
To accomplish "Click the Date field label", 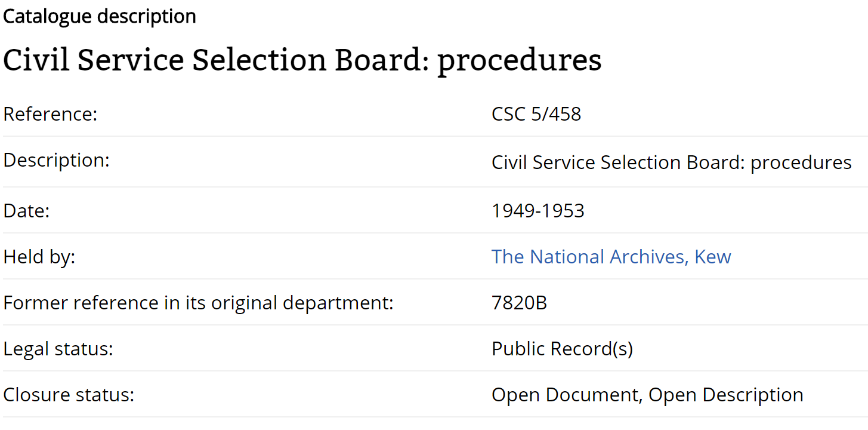I will (x=26, y=211).
